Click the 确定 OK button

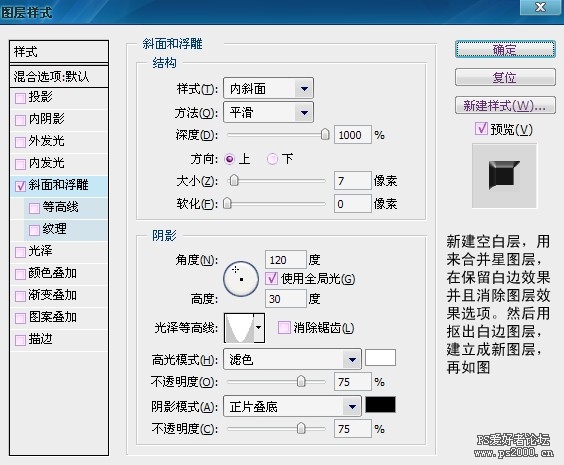505,49
